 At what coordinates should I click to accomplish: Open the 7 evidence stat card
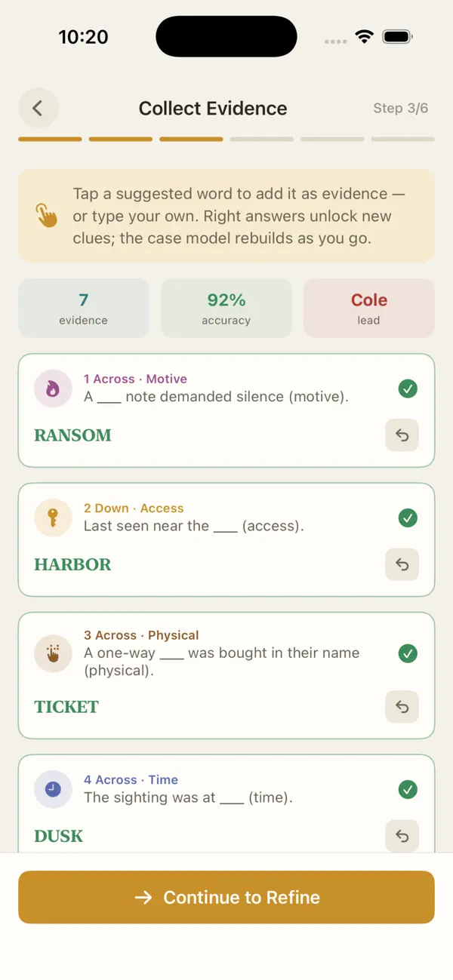[84, 308]
